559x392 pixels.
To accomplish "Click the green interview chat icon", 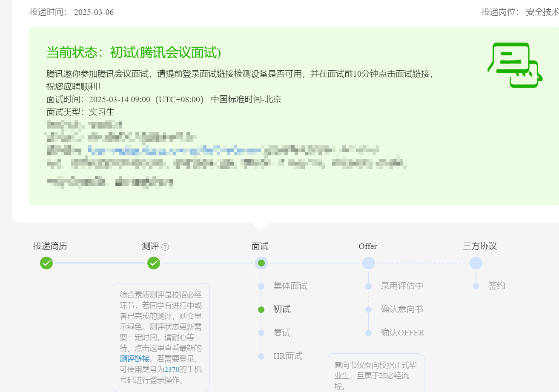I will pos(515,65).
